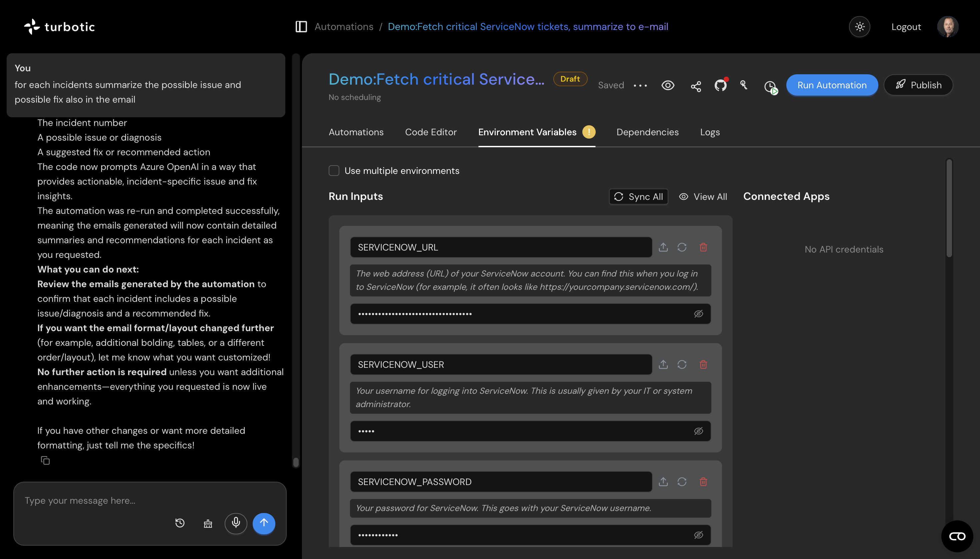Start voice input with the microphone icon
The width and height of the screenshot is (980, 559).
236,523
